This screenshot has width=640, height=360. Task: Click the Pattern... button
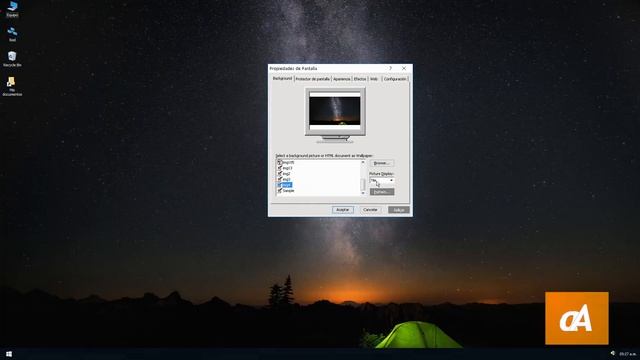click(382, 192)
